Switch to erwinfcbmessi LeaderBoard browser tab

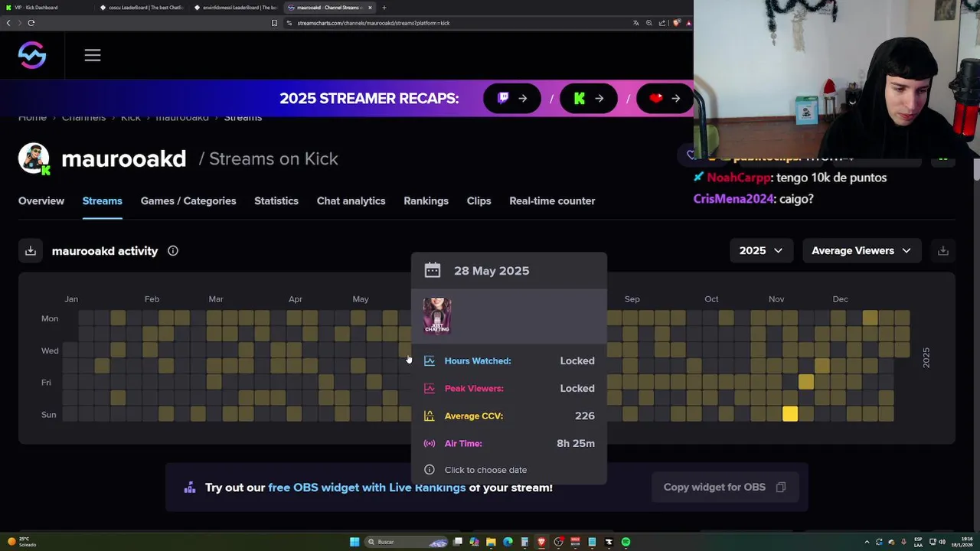[x=236, y=8]
